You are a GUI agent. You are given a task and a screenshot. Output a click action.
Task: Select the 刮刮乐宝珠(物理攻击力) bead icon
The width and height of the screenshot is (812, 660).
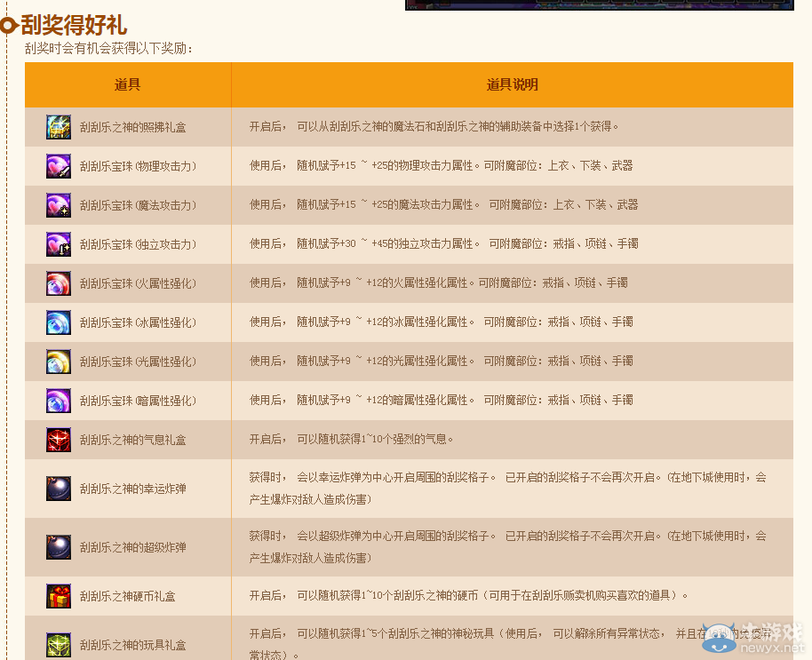58,166
